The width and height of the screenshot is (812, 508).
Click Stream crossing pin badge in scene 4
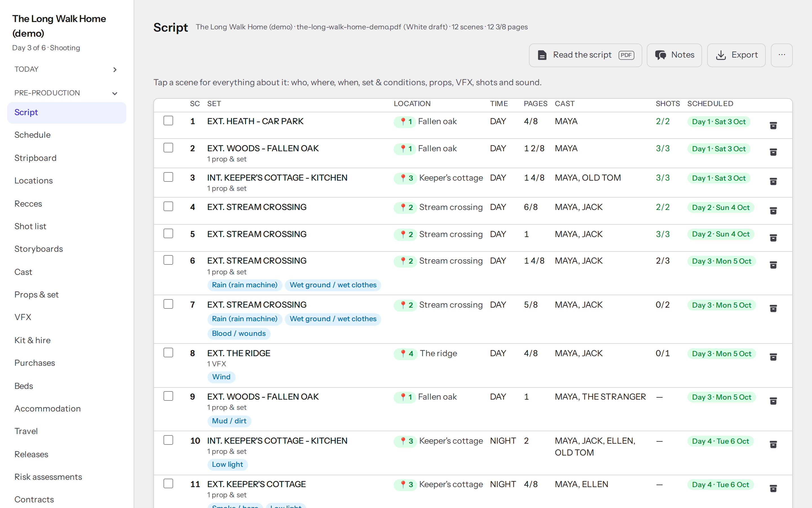(x=405, y=207)
